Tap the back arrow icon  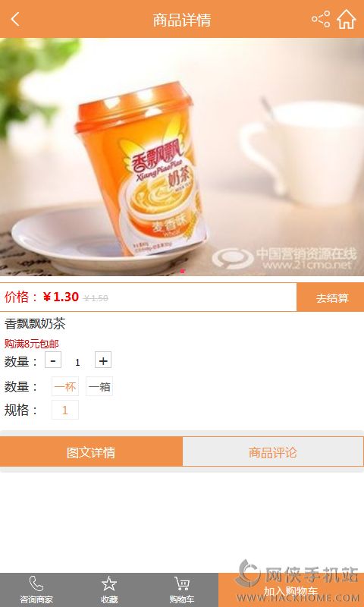pos(15,19)
